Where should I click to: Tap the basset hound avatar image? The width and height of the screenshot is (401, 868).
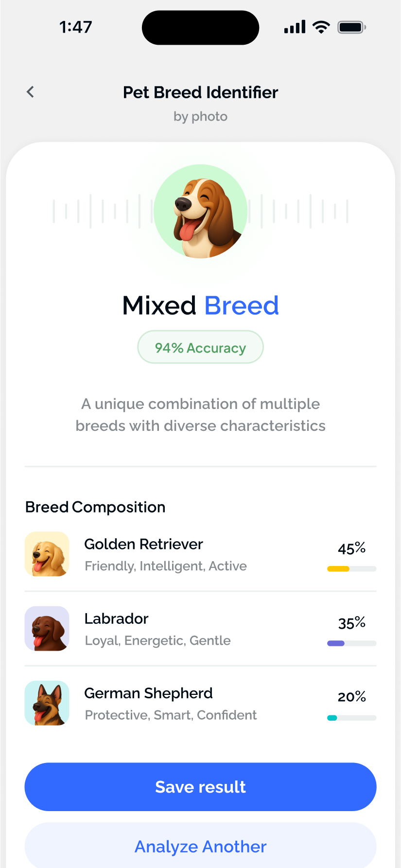tap(201, 211)
